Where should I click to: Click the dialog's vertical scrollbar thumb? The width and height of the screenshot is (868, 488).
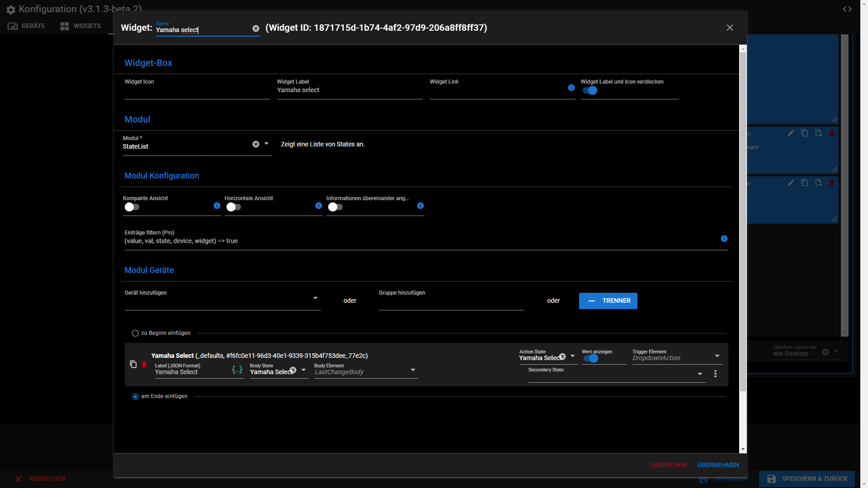[x=743, y=221]
